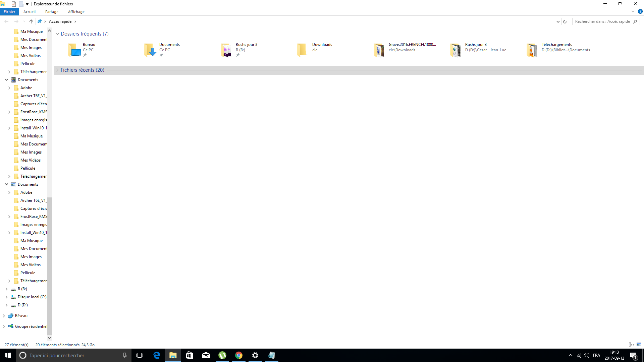The image size is (644, 362).
Task: Collapse the Dossiers fréquents section
Action: coord(57,34)
